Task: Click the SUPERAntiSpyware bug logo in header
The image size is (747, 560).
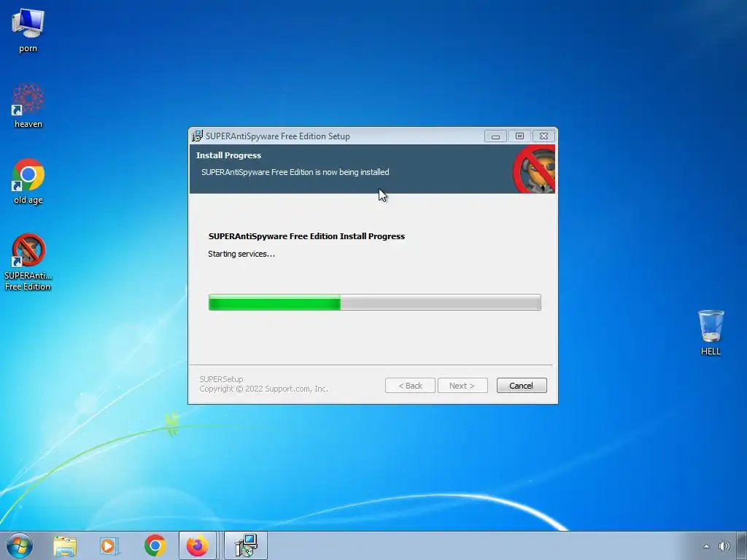Action: (534, 169)
